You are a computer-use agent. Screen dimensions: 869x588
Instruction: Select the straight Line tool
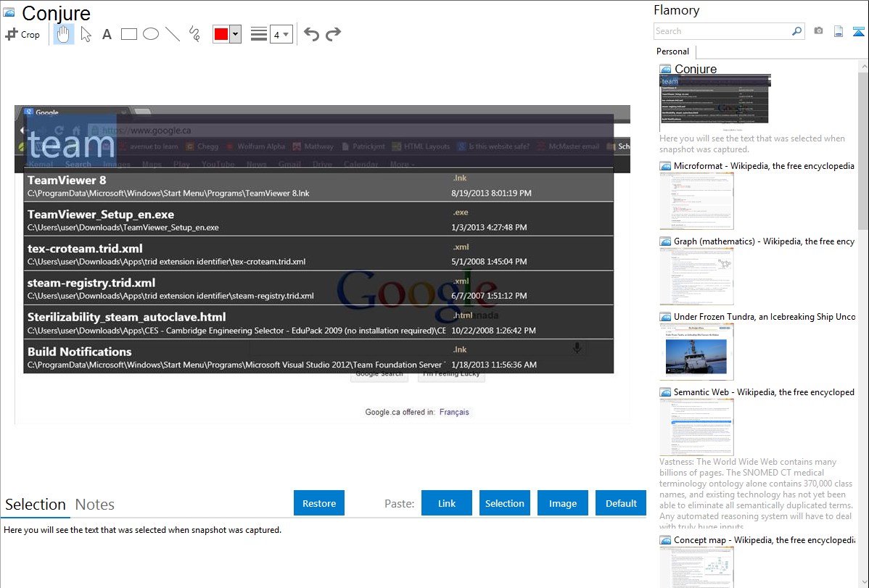click(x=173, y=34)
